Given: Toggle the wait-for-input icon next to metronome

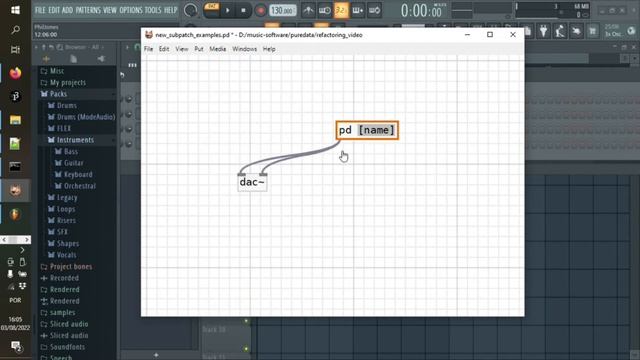Looking at the screenshot, I should [324, 11].
